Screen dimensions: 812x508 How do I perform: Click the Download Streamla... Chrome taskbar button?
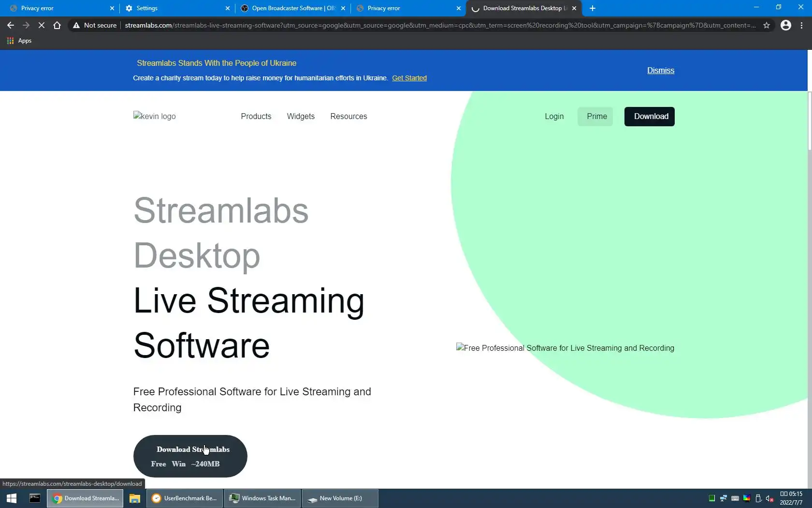tap(86, 498)
